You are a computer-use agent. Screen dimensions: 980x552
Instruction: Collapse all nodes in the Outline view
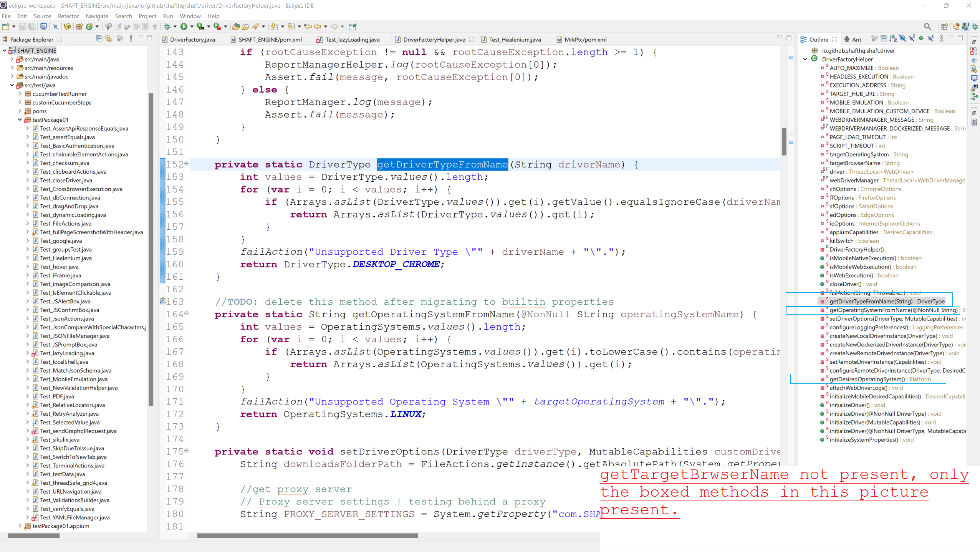(884, 39)
